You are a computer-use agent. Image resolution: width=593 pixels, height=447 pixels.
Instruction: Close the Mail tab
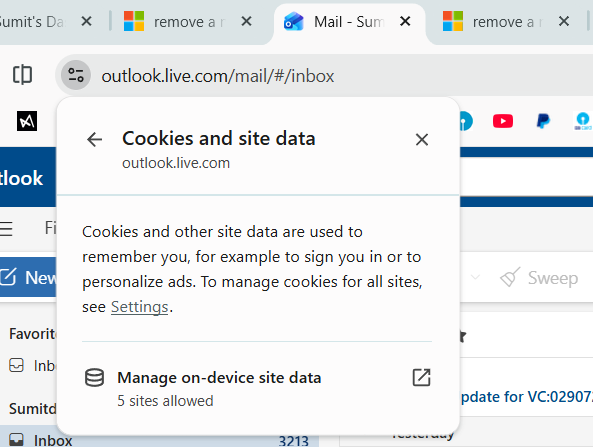tap(405, 22)
